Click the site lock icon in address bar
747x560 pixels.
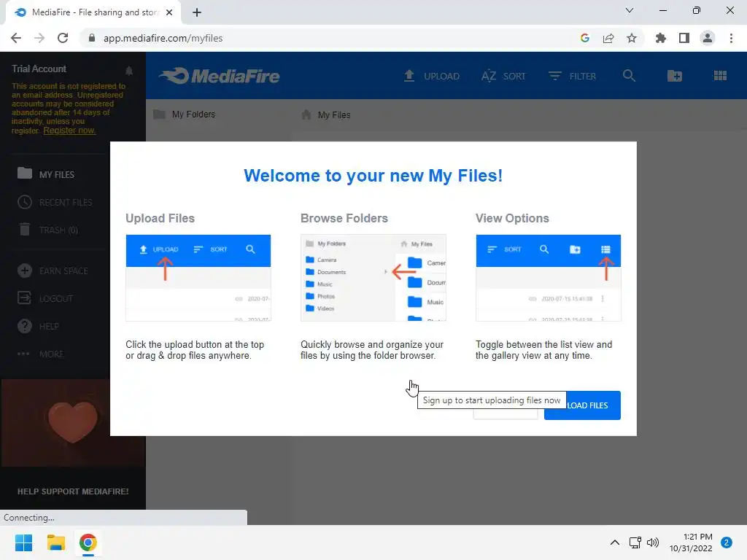(92, 38)
